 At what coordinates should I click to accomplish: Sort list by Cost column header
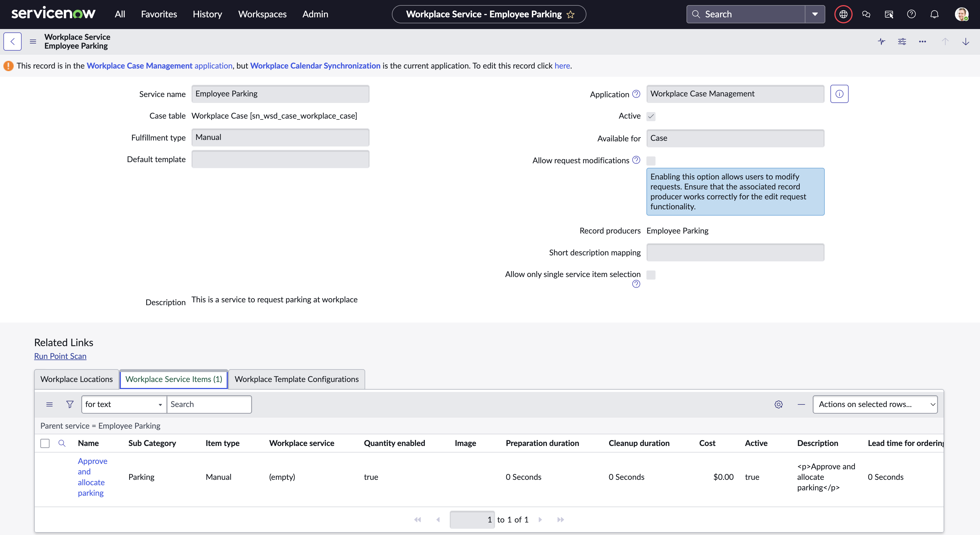point(707,443)
